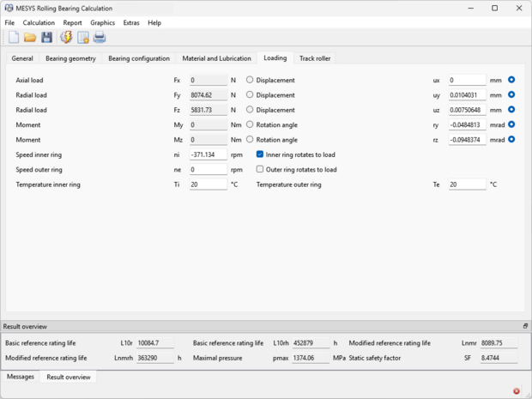The image size is (532, 399).
Task: Click the New file toolbar icon
Action: (14, 37)
